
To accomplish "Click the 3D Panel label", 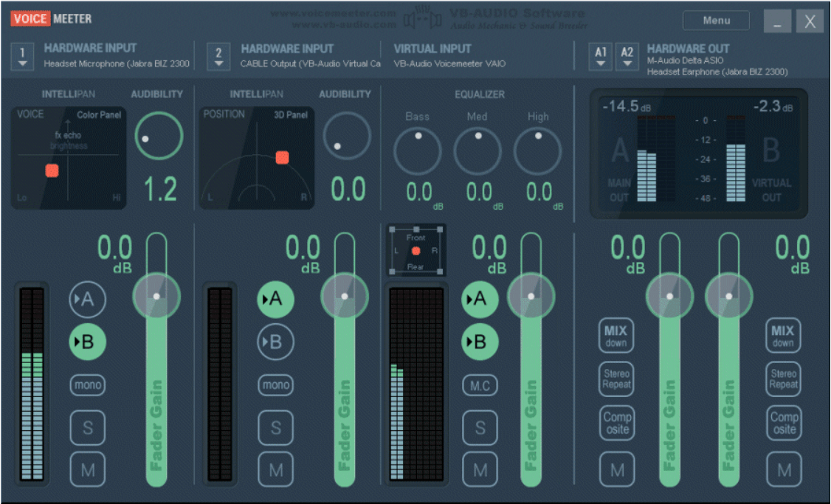I will (291, 114).
